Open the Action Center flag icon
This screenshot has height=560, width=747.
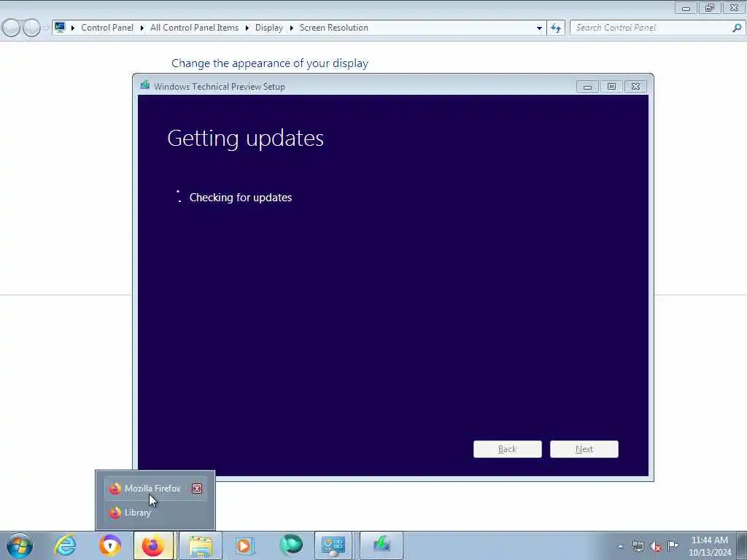(673, 545)
